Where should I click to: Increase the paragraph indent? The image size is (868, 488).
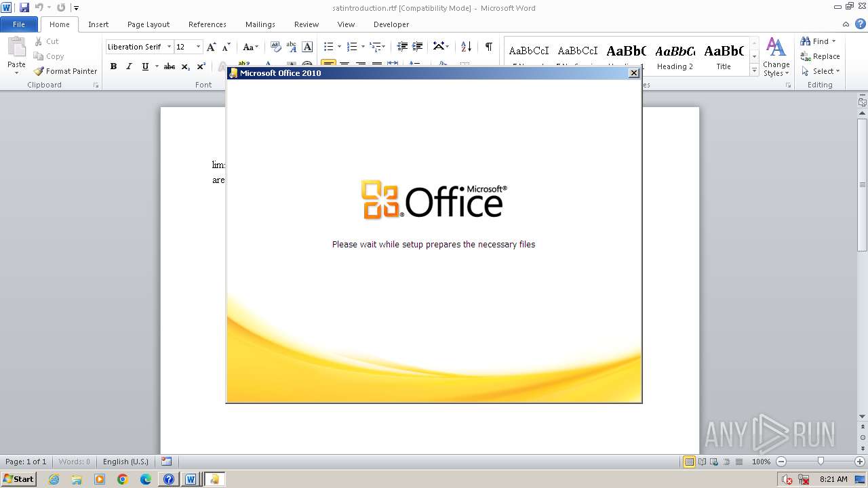coord(418,47)
